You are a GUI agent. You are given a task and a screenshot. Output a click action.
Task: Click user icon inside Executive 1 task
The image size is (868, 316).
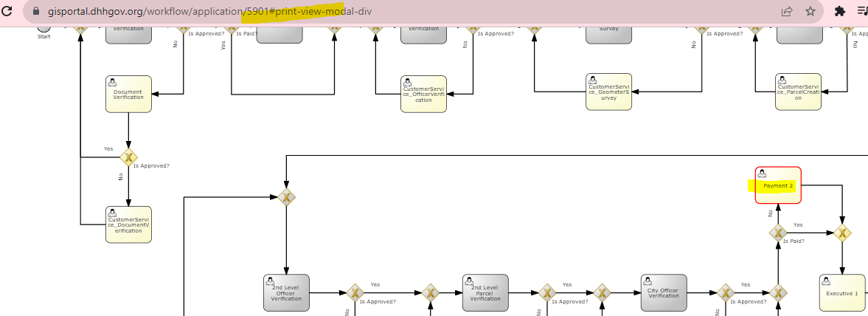coord(827,281)
